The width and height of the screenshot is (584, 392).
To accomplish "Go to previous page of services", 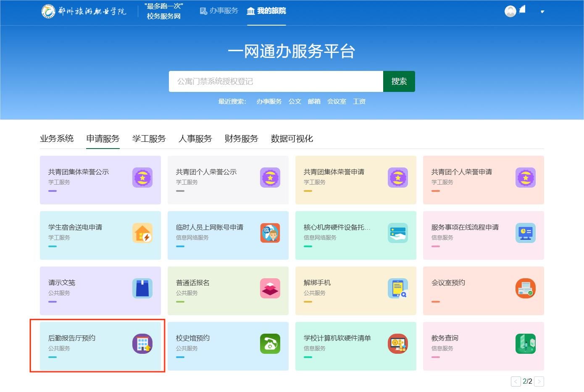I will [x=516, y=381].
